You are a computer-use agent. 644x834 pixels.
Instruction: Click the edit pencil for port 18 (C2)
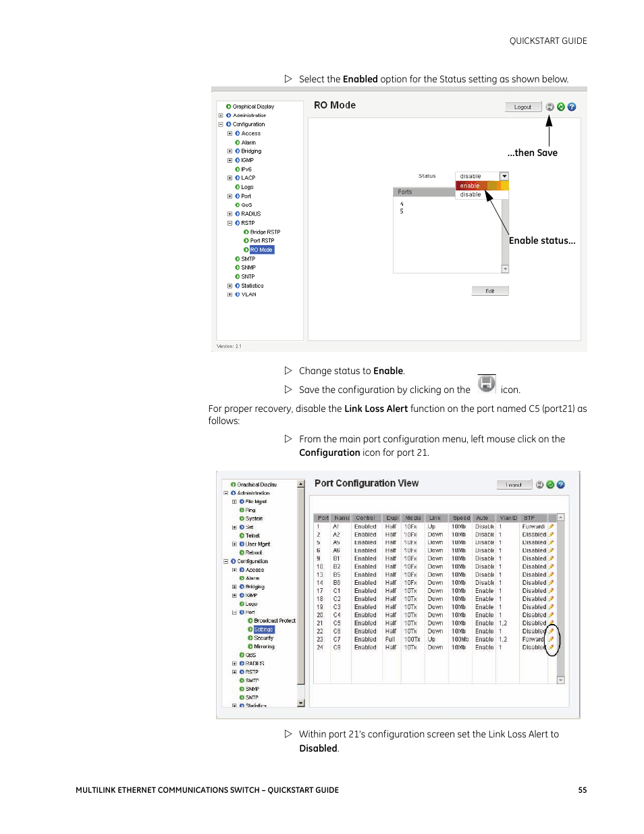click(x=551, y=599)
